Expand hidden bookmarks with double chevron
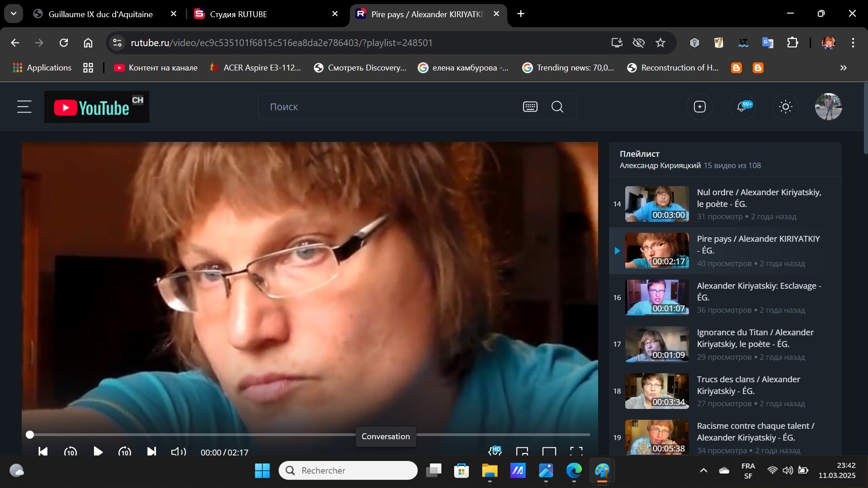868x488 pixels. pos(843,68)
